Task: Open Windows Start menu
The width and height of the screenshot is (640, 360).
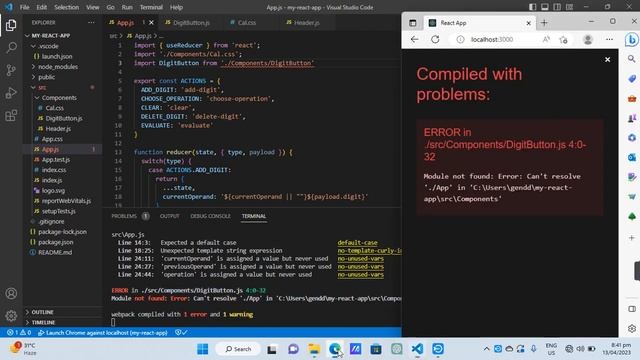Action: tap(202, 349)
